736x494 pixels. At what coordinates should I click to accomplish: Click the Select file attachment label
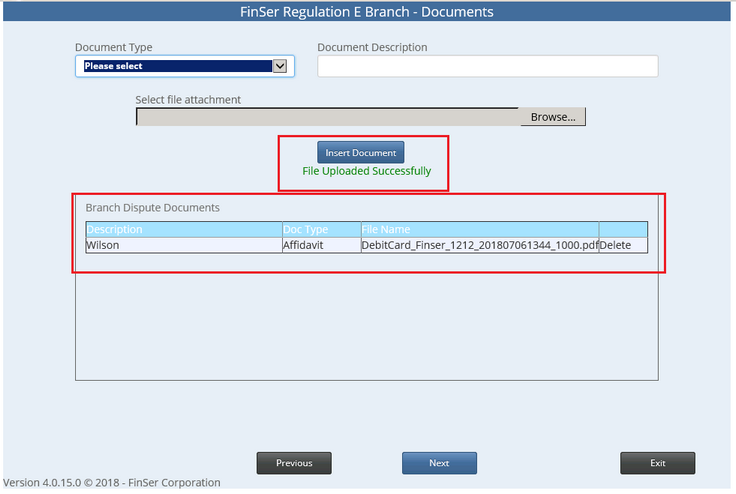pyautogui.click(x=188, y=100)
